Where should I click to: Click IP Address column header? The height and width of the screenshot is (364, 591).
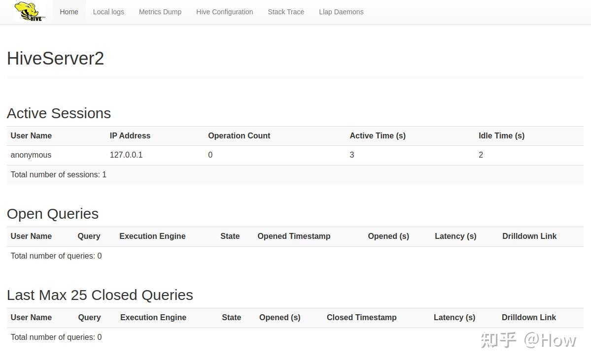[130, 136]
